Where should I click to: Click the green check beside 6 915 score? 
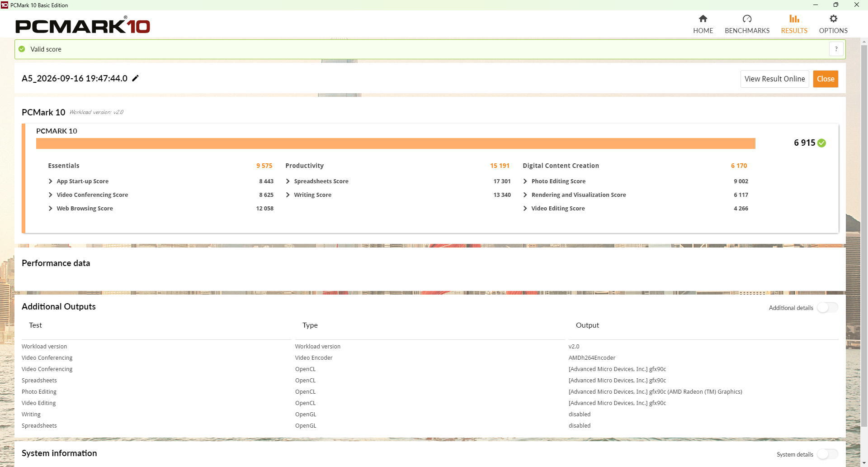821,143
